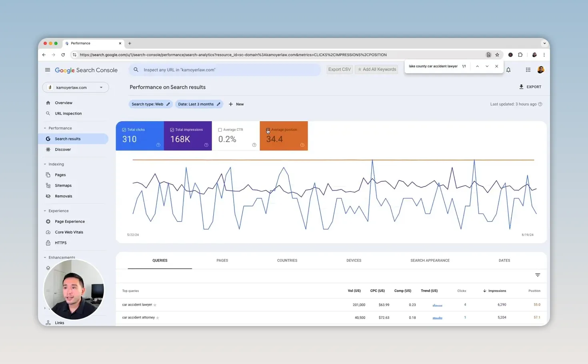Open Links in the sidebar

click(59, 323)
